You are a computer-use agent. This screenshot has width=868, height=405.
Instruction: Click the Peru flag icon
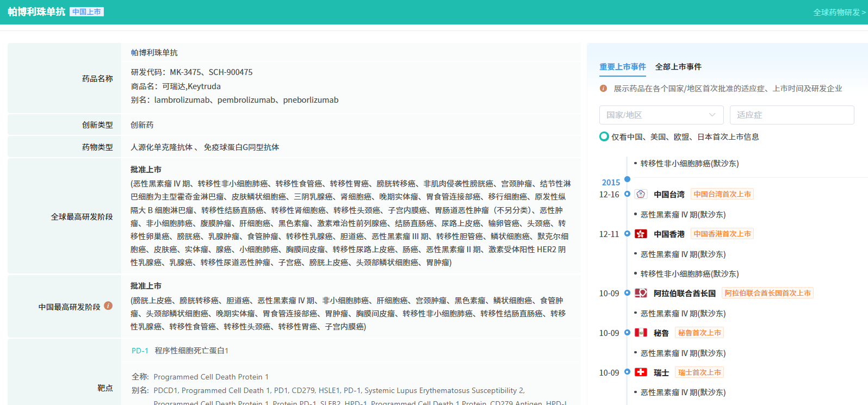pos(641,333)
